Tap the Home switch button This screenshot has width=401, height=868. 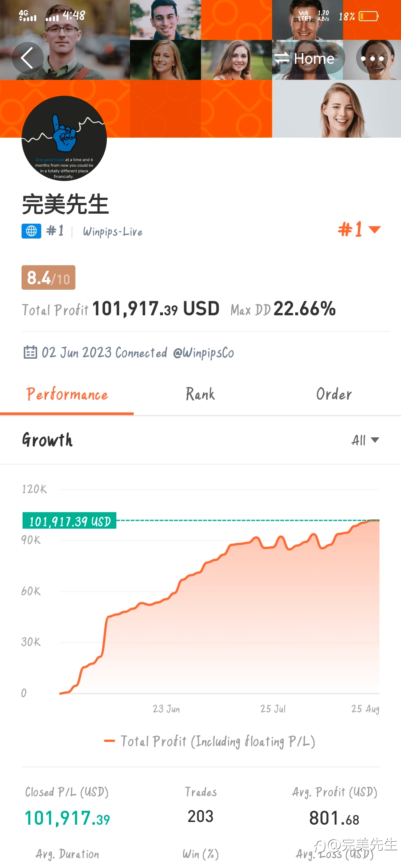pos(304,59)
